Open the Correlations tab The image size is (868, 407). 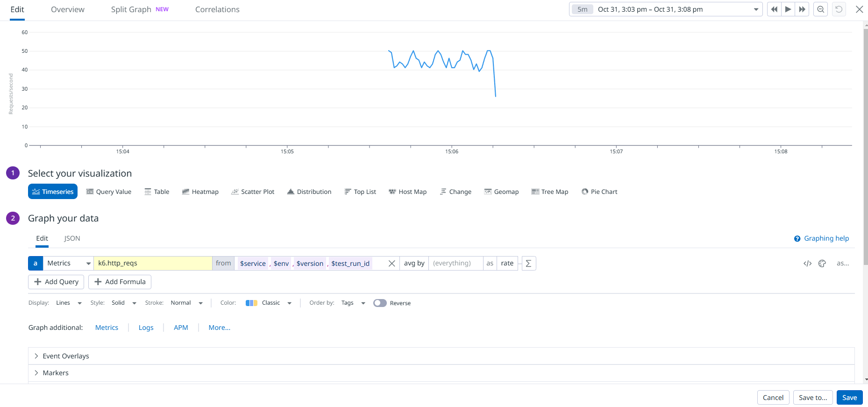coord(217,9)
